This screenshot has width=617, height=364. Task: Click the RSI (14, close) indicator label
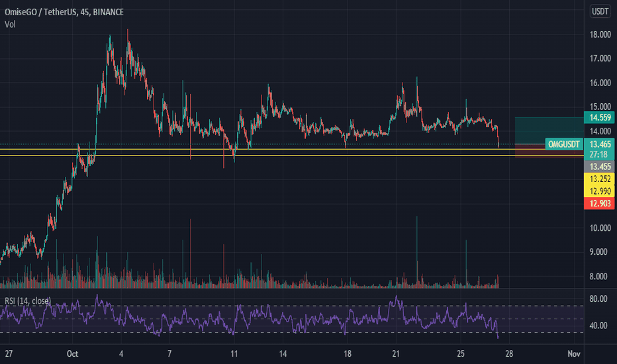28,301
